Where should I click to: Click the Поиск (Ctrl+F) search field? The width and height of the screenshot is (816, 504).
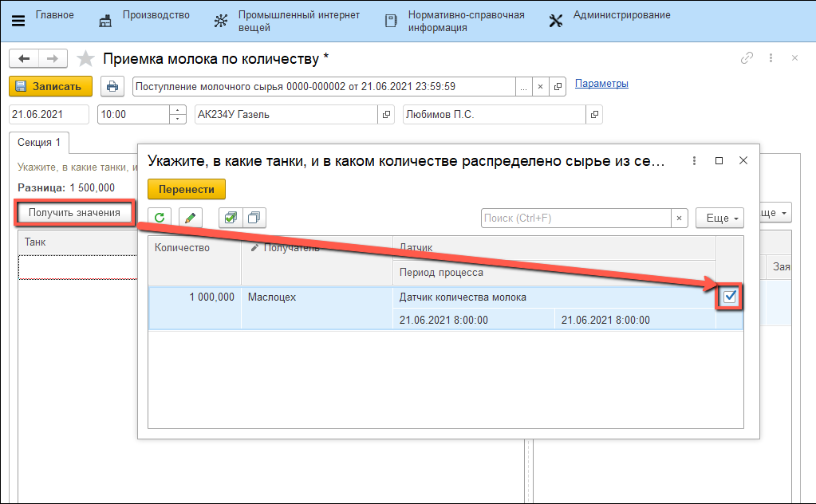tap(576, 218)
